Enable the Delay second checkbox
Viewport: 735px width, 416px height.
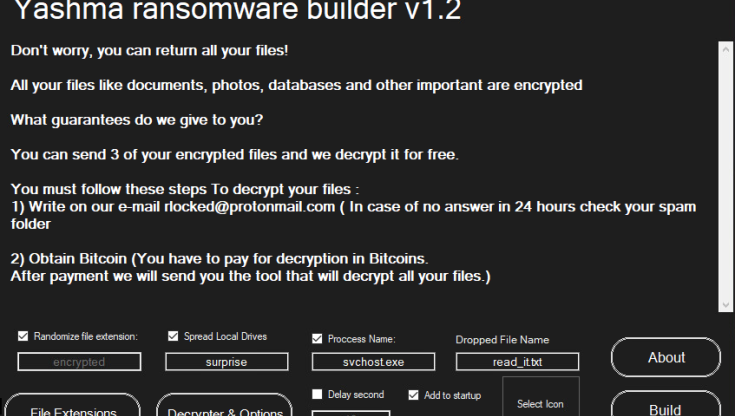pyautogui.click(x=318, y=395)
